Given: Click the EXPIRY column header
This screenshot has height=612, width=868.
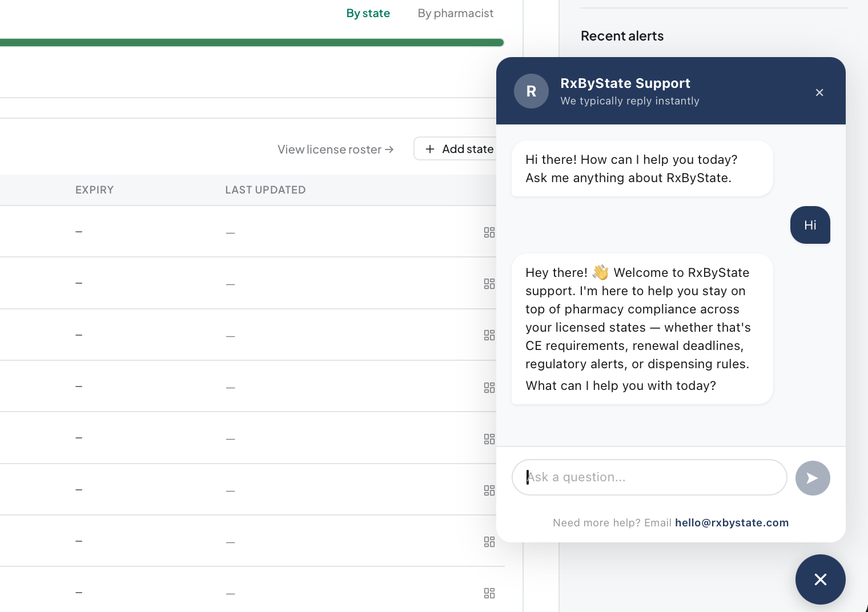Looking at the screenshot, I should click(94, 190).
